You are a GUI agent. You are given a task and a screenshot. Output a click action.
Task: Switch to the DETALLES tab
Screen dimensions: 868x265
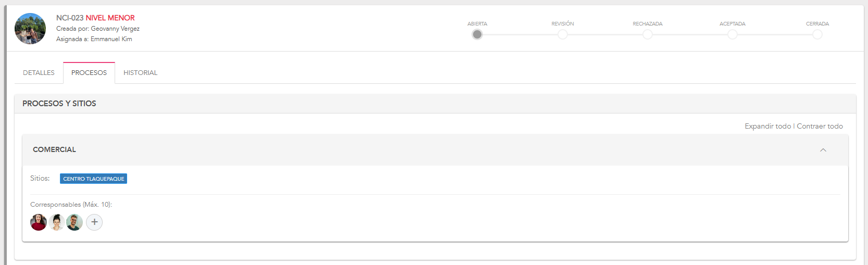(x=39, y=73)
